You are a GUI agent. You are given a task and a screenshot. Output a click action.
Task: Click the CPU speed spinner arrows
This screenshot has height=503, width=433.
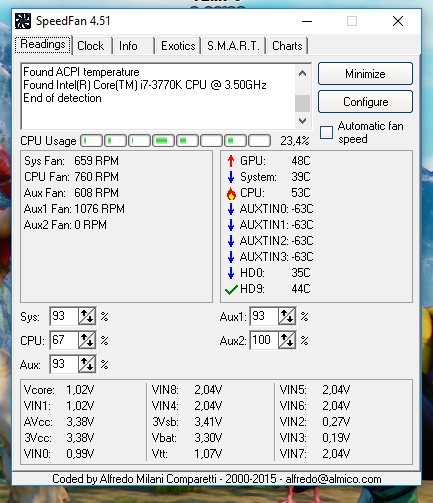[87, 340]
